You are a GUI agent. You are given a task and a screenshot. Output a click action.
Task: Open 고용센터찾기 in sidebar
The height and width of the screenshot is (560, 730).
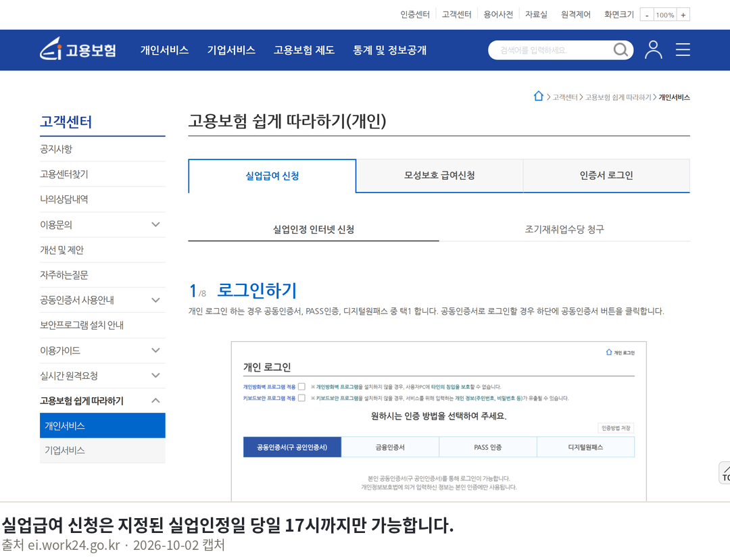coord(103,174)
